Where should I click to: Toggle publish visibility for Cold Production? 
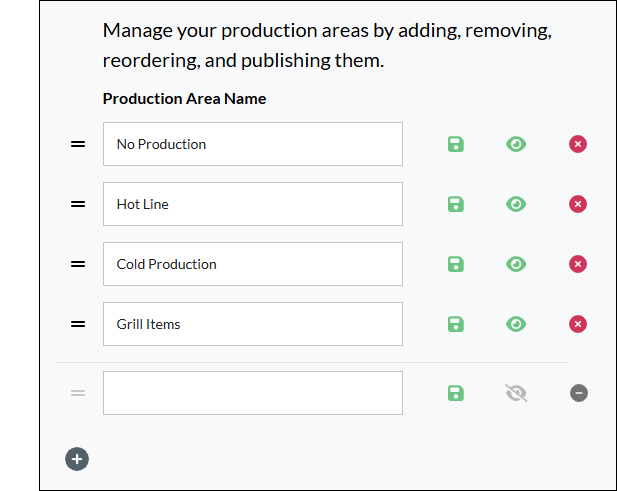516,264
